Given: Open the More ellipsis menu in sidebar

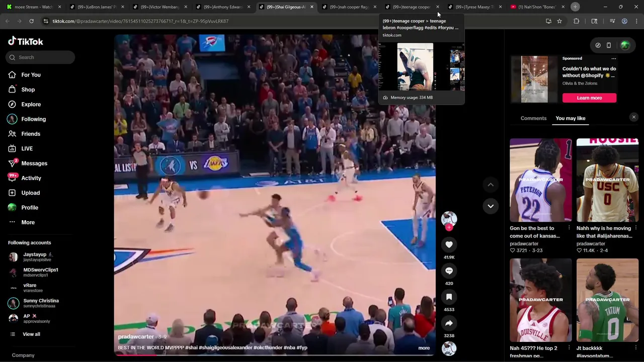Looking at the screenshot, I should click(12, 222).
